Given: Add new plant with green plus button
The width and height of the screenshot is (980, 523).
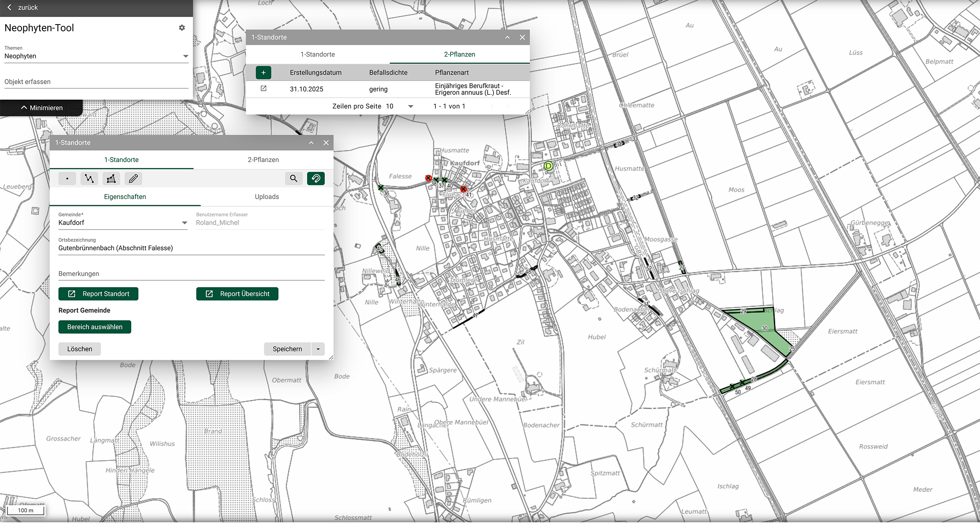Looking at the screenshot, I should [263, 72].
